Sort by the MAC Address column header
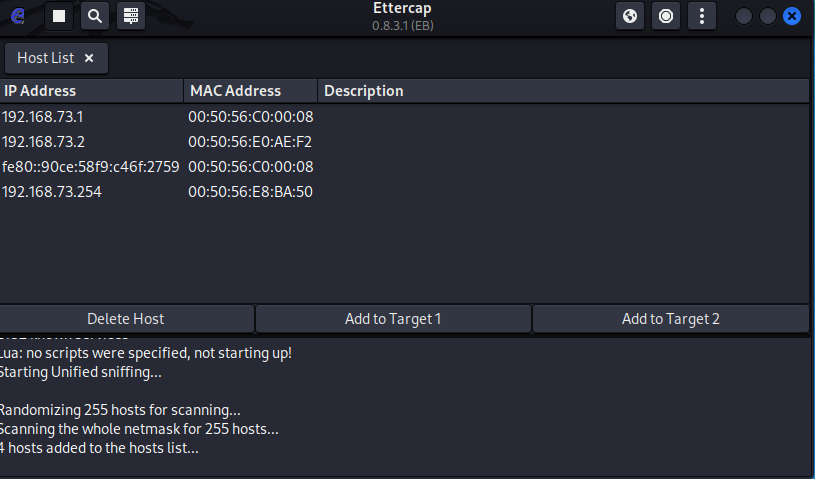 pos(251,91)
